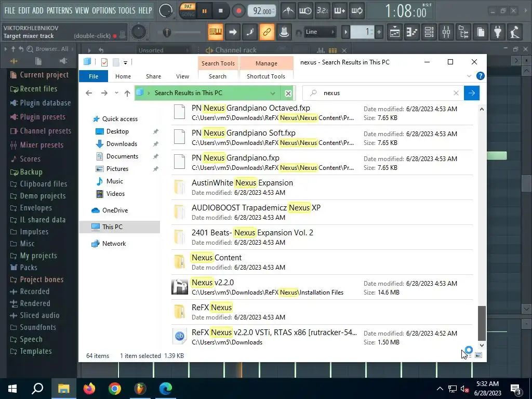This screenshot has width=532, height=399.
Task: Open the channel rack view icon
Action: 429,32
